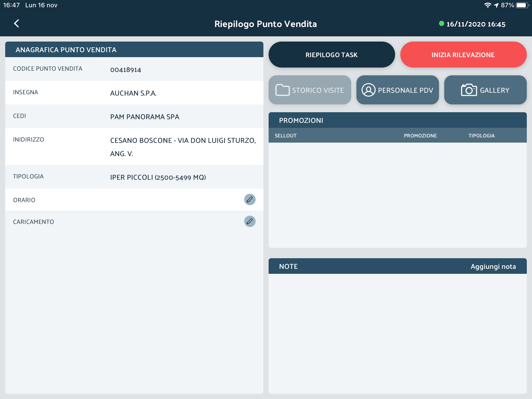This screenshot has width=532, height=399.
Task: Tap the CARICAMENTO label
Action: tap(33, 222)
